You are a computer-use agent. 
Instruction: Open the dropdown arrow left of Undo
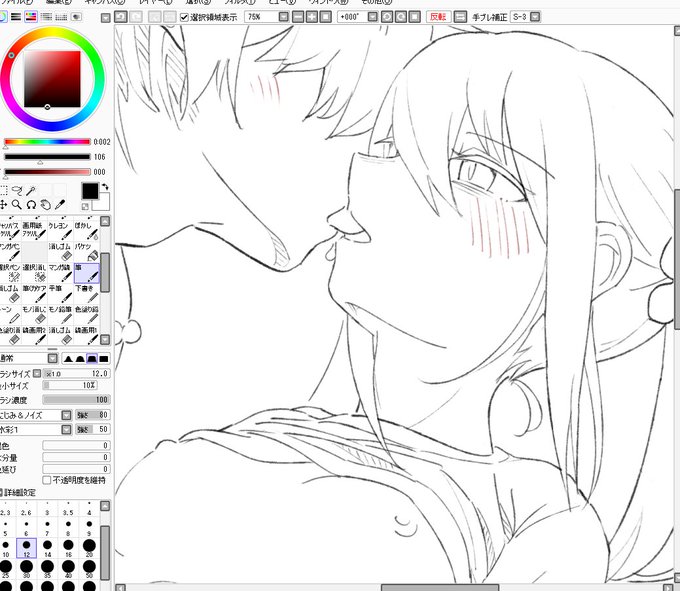click(x=105, y=18)
